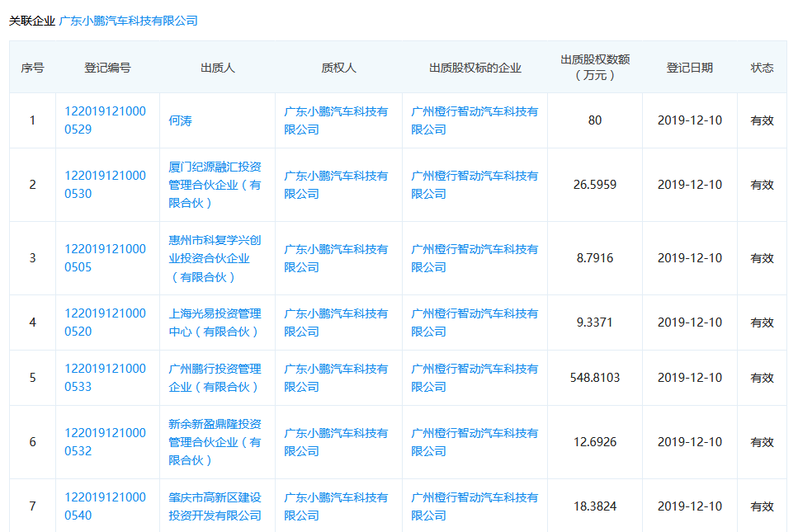The image size is (798, 532).
Task: Open registration number 1220191210000532
Action: tap(106, 442)
